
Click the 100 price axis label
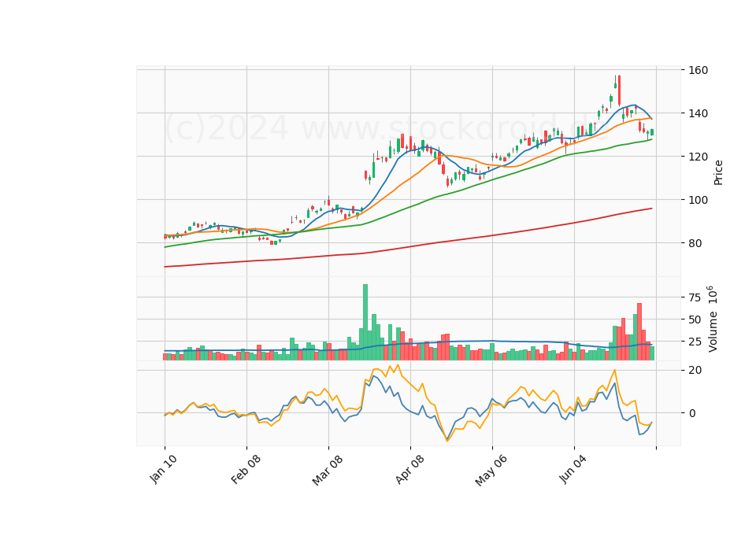point(699,200)
